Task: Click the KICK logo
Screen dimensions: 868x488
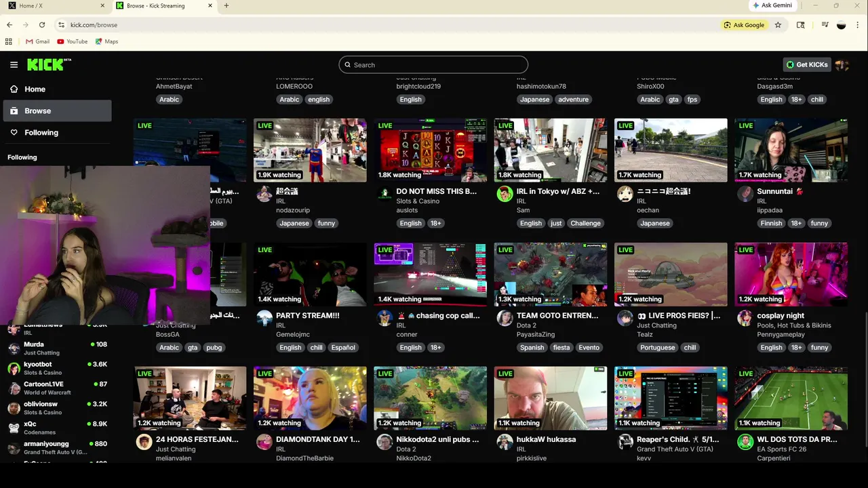Action: click(49, 64)
